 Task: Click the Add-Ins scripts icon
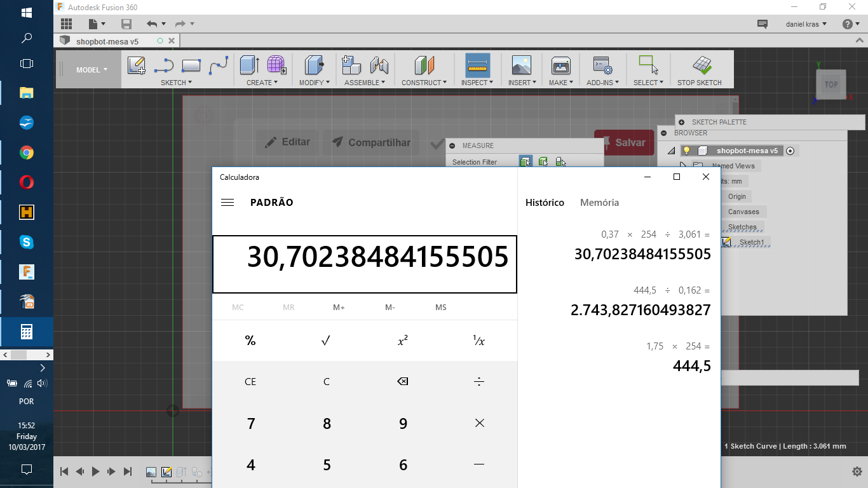coord(602,65)
